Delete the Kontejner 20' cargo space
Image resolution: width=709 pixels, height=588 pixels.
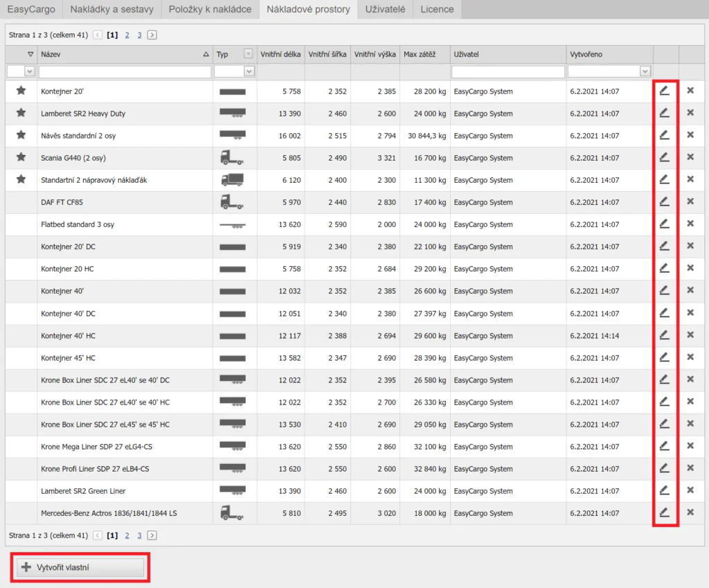click(x=690, y=91)
